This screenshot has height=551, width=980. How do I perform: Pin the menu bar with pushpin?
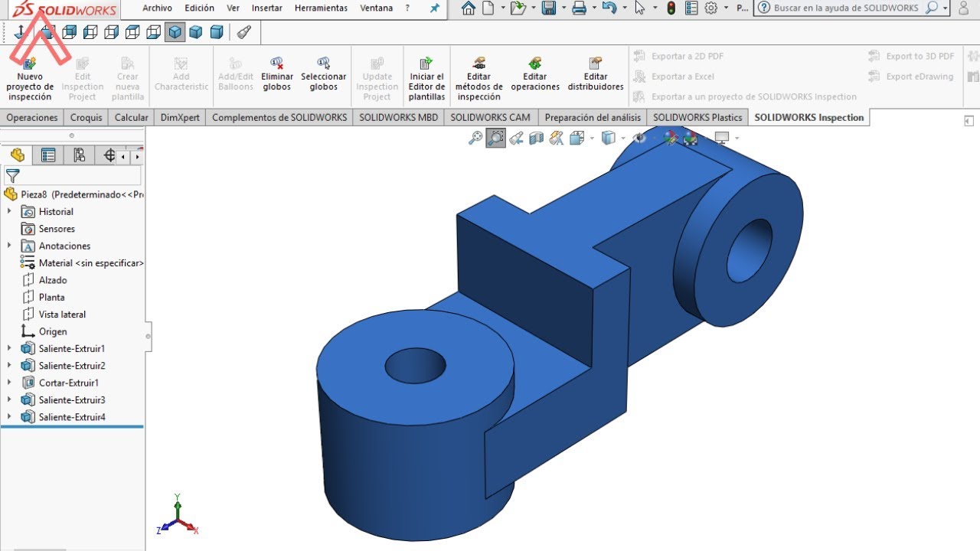pyautogui.click(x=435, y=8)
